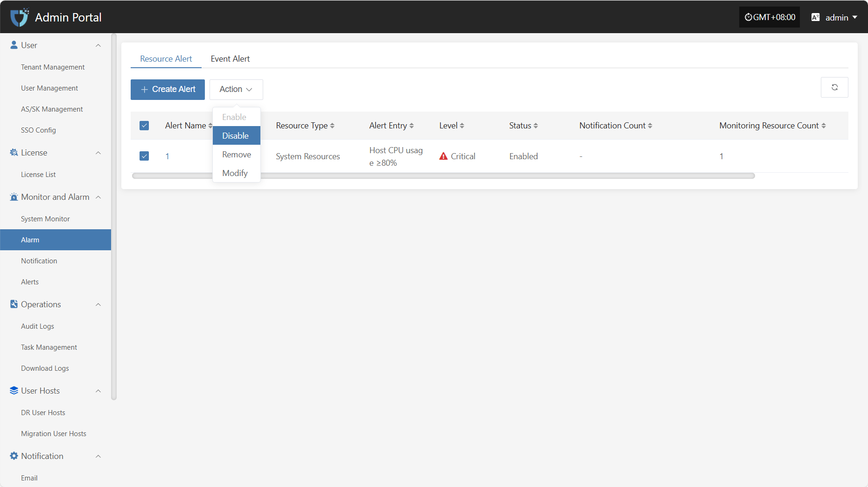Collapse the License section chevron
Viewport: 868px width, 487px height.
point(98,153)
